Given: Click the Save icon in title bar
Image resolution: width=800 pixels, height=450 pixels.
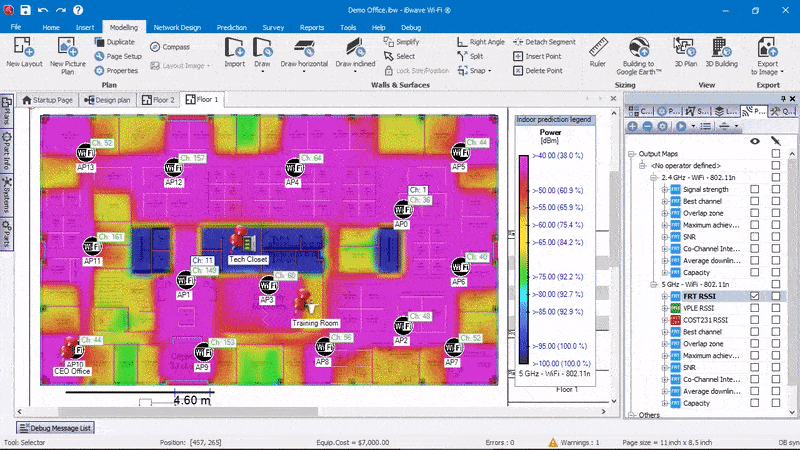Looking at the screenshot, I should [x=25, y=10].
